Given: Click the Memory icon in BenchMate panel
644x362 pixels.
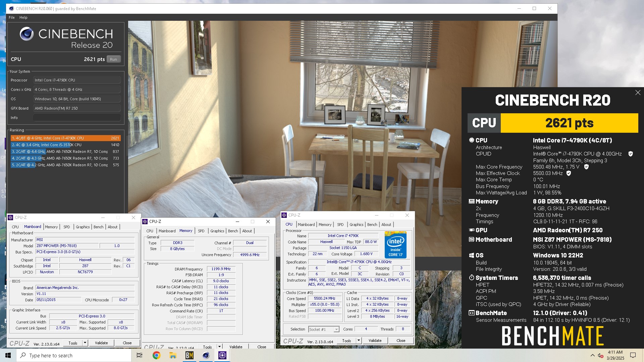Looking at the screenshot, I should [x=472, y=201].
